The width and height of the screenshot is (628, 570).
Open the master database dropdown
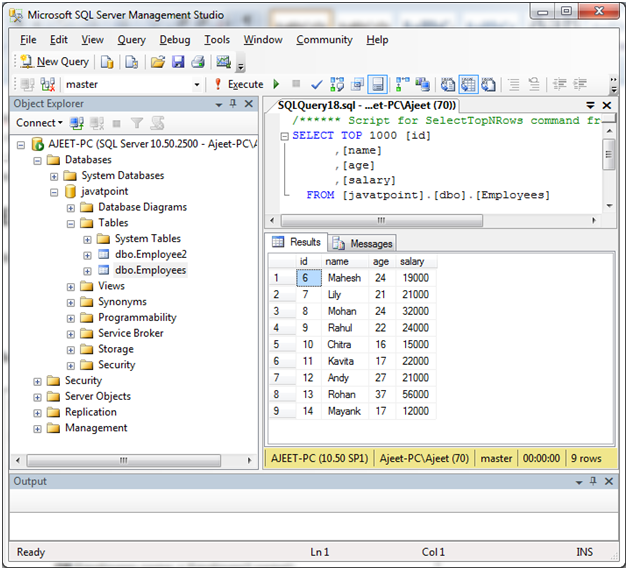click(197, 85)
